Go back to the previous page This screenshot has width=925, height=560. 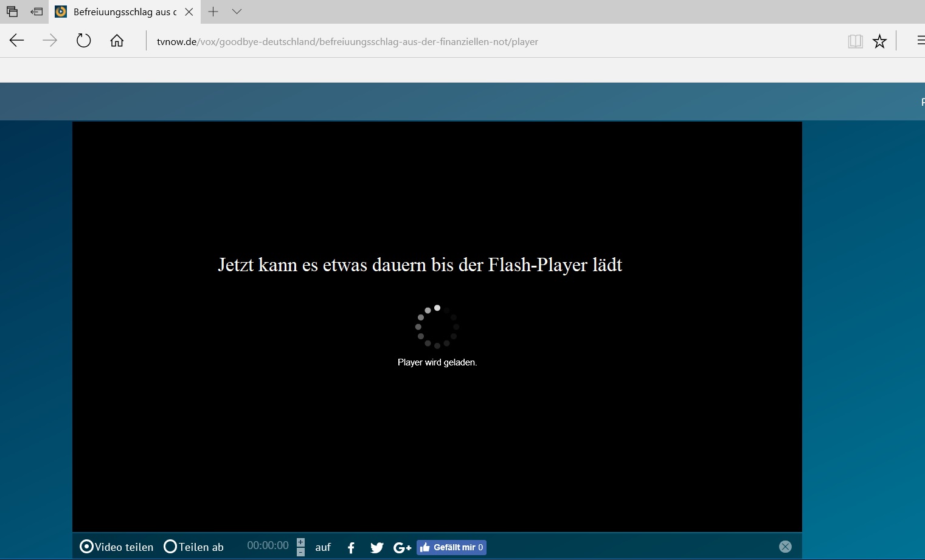[x=16, y=41]
